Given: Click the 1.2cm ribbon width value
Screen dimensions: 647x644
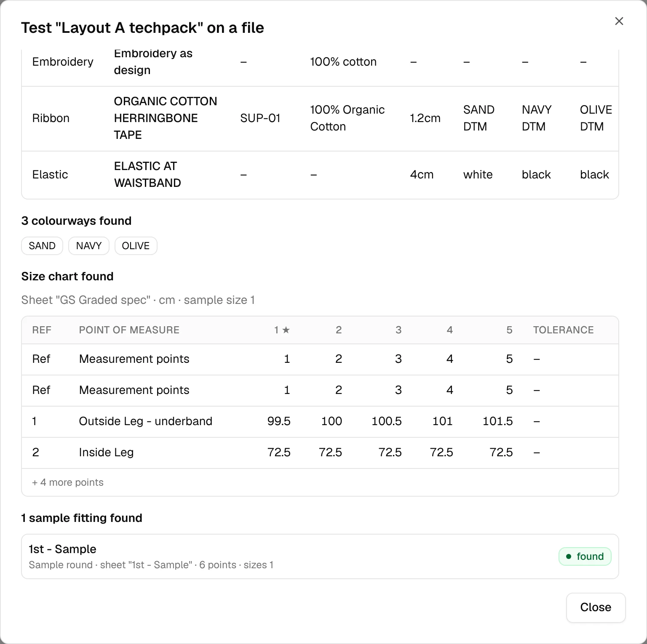Looking at the screenshot, I should click(x=425, y=118).
